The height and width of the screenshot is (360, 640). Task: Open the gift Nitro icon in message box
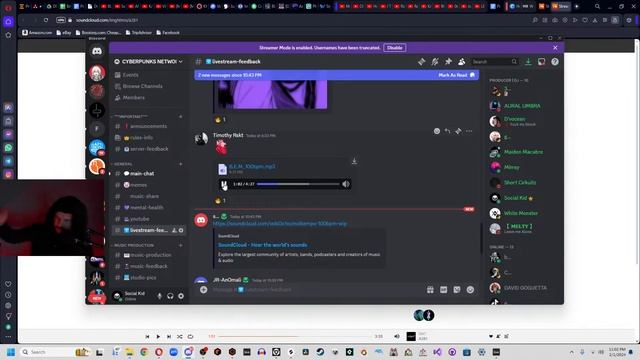point(430,290)
